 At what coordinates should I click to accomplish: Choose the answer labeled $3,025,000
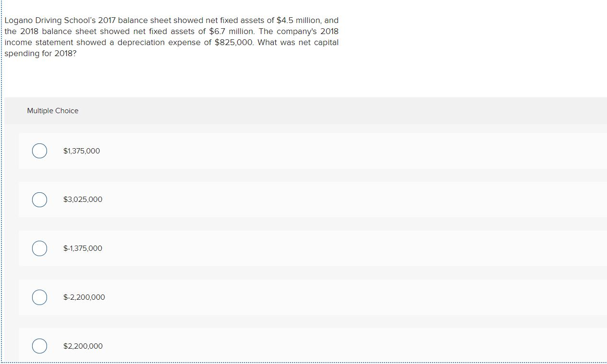point(82,200)
